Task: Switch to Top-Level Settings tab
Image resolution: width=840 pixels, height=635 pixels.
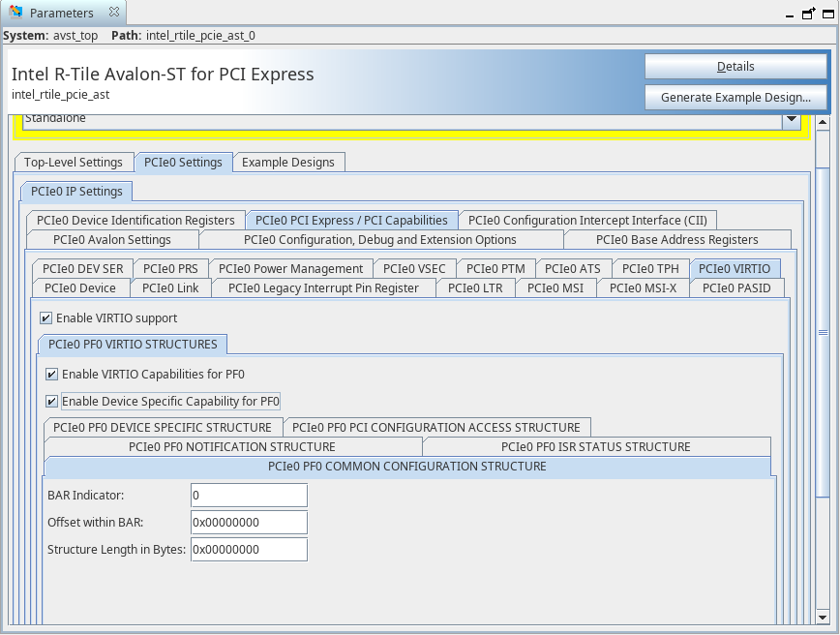Action: (x=74, y=163)
